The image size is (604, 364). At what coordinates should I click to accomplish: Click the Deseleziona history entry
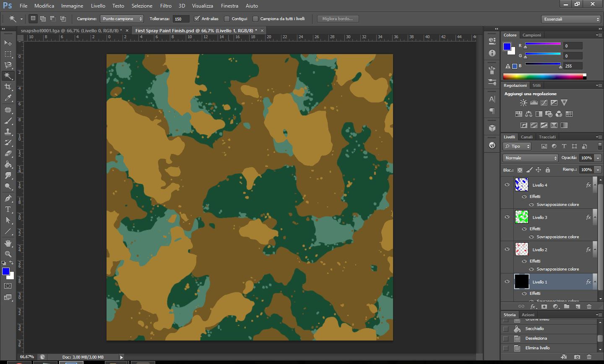536,338
